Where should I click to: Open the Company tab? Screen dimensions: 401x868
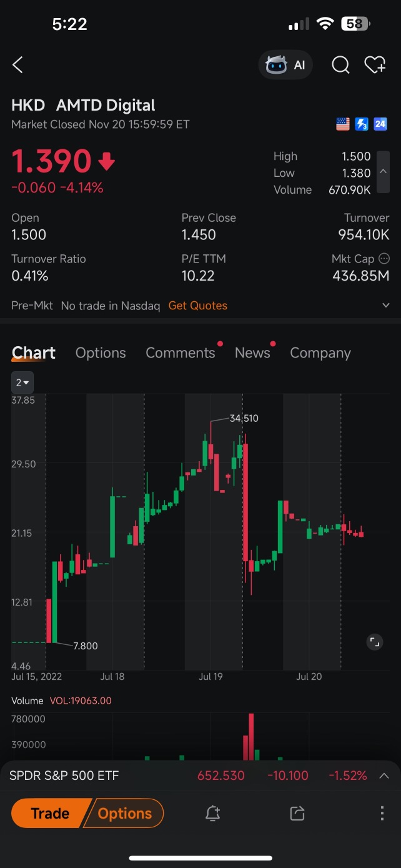point(320,353)
